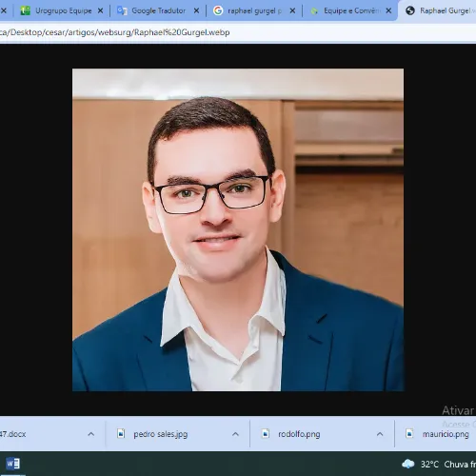Click the Google G favicon
The width and height of the screenshot is (476, 476).
coord(218,10)
